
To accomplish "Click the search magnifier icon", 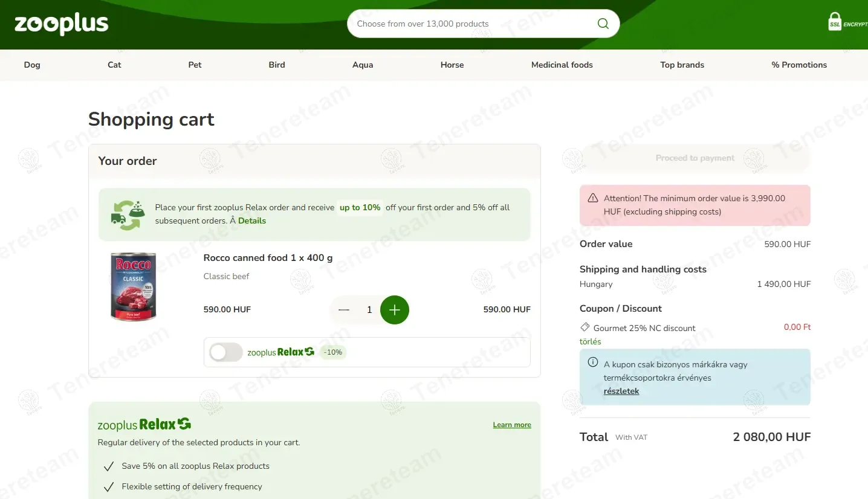I will [x=603, y=24].
